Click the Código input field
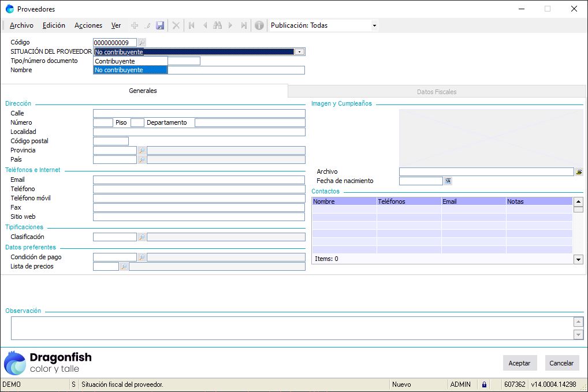588x392 pixels. [x=115, y=43]
